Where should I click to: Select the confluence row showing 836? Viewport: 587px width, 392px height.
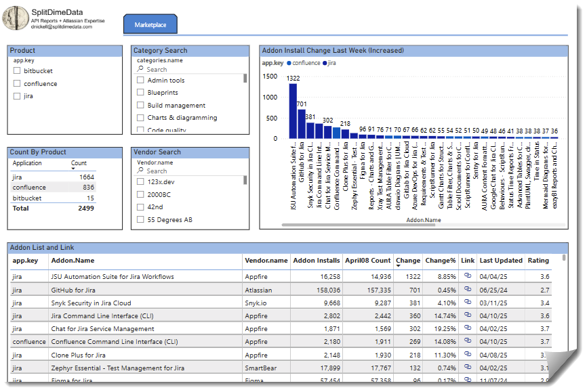pos(53,187)
